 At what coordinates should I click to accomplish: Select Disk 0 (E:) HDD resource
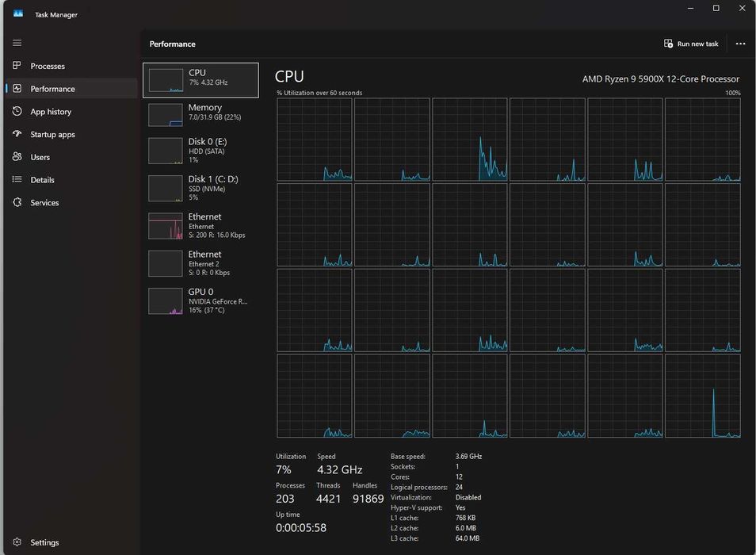(x=200, y=151)
